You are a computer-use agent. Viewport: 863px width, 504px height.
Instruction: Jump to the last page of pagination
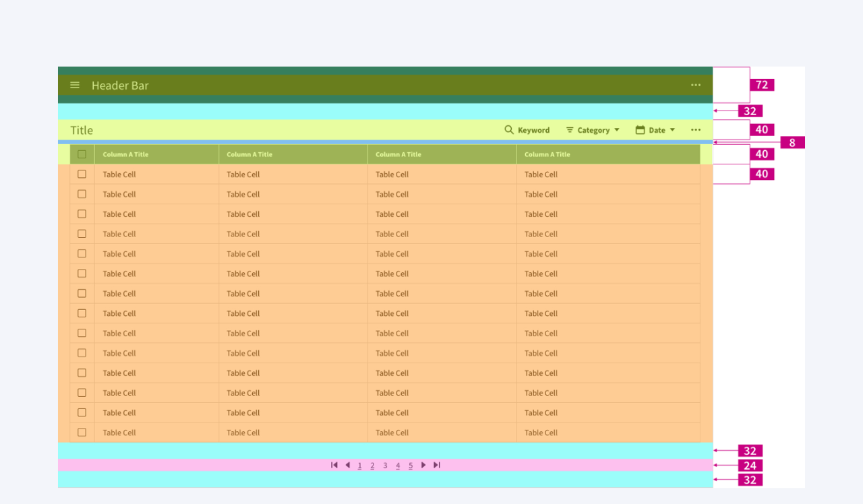click(437, 465)
